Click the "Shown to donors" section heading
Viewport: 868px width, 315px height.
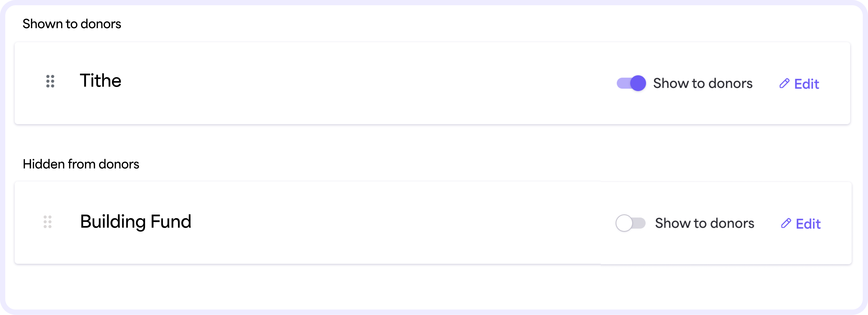click(72, 24)
